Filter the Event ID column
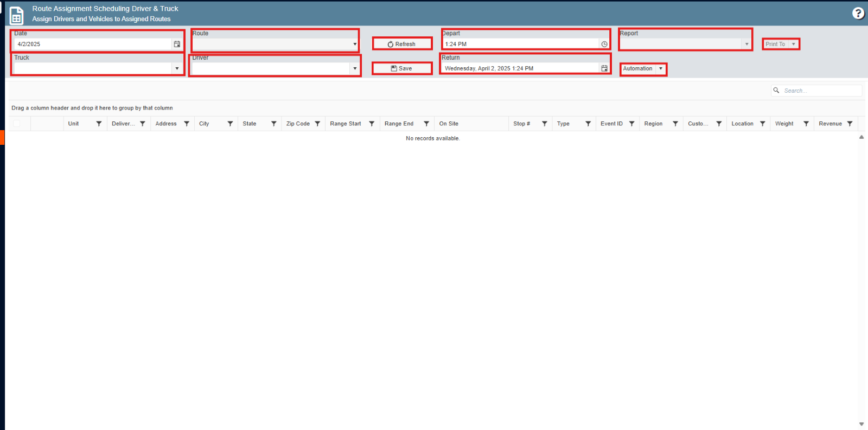 tap(631, 124)
